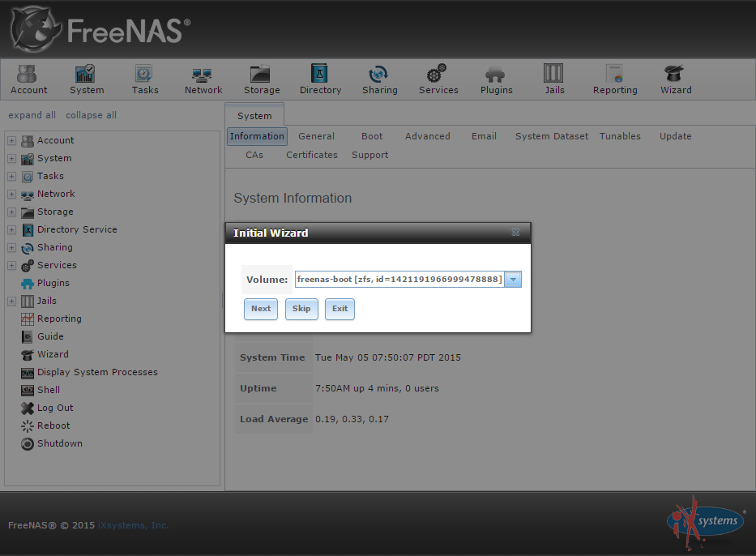Switch to System Dataset tab
756x556 pixels.
(552, 136)
